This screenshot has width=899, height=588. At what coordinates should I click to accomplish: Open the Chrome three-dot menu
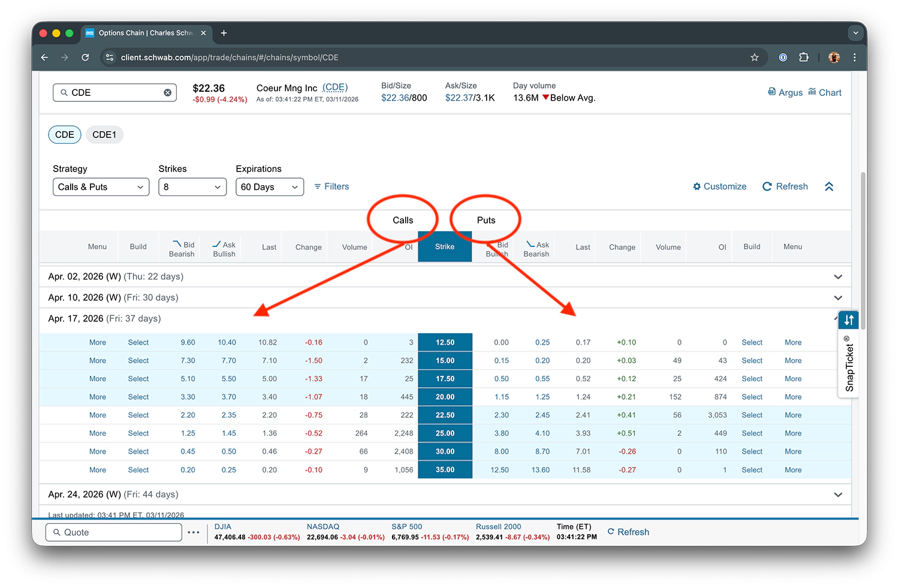click(855, 58)
